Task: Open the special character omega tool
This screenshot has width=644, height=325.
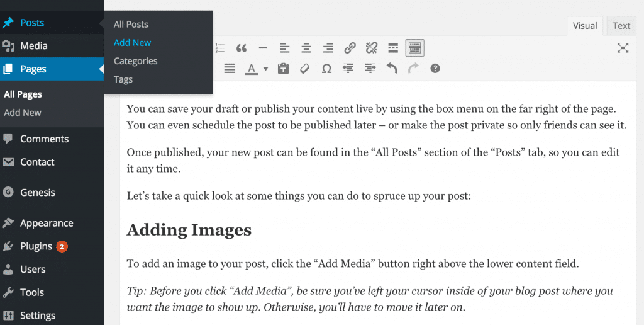Action: pos(326,68)
